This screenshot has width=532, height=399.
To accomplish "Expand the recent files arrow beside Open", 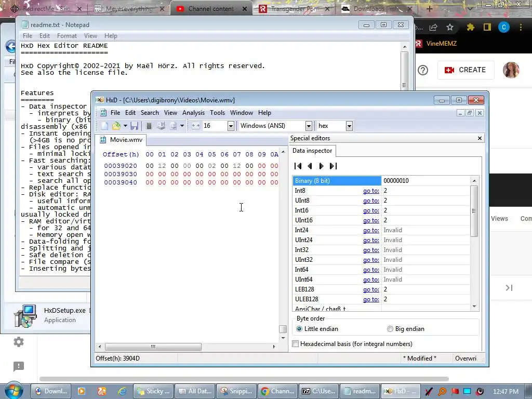I will 125,126.
